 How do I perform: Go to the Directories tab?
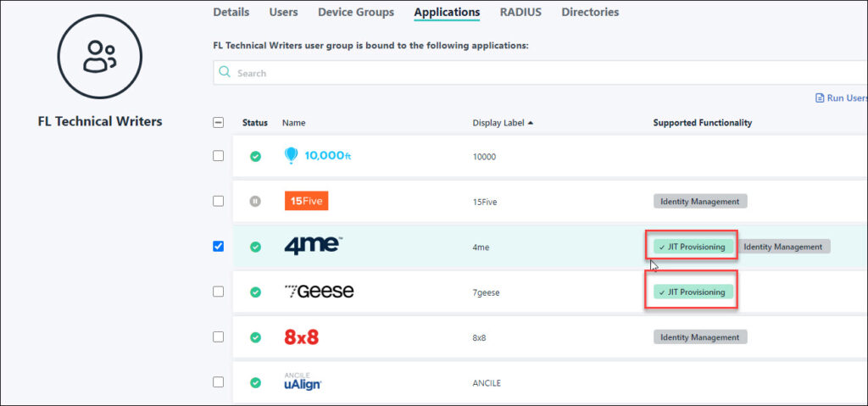(x=590, y=13)
